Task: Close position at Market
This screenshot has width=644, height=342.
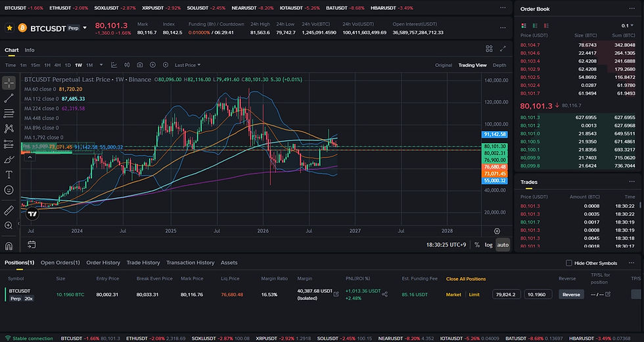Action: pyautogui.click(x=453, y=295)
